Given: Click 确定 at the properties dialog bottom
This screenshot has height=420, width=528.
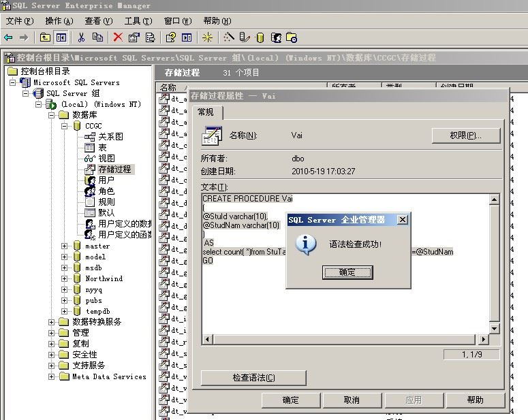Looking at the screenshot, I should click(291, 400).
